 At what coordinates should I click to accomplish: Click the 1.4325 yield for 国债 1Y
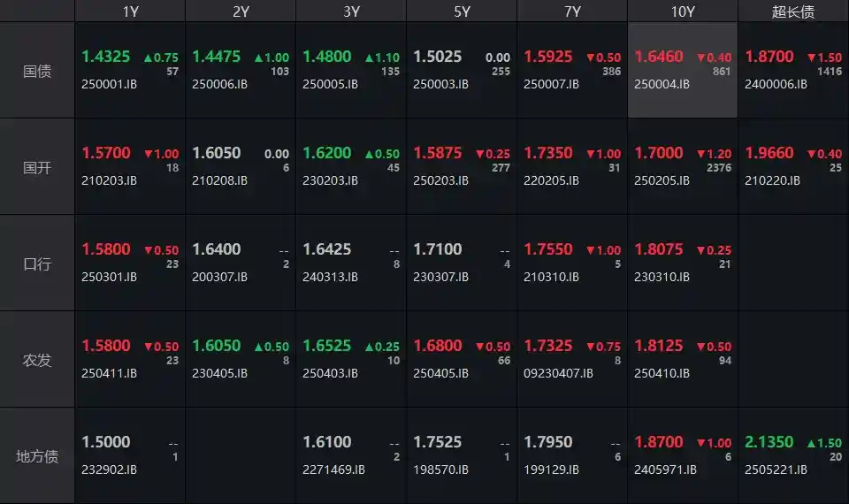(x=106, y=57)
